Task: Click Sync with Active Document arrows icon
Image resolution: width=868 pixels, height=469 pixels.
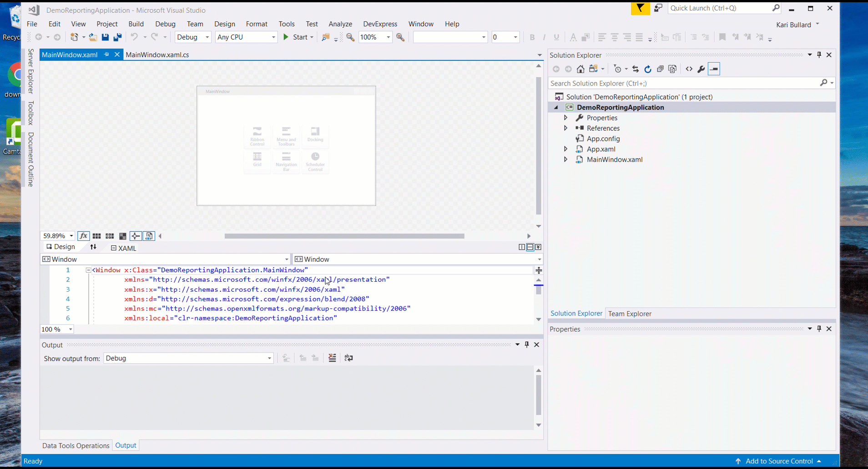Action: (636, 69)
